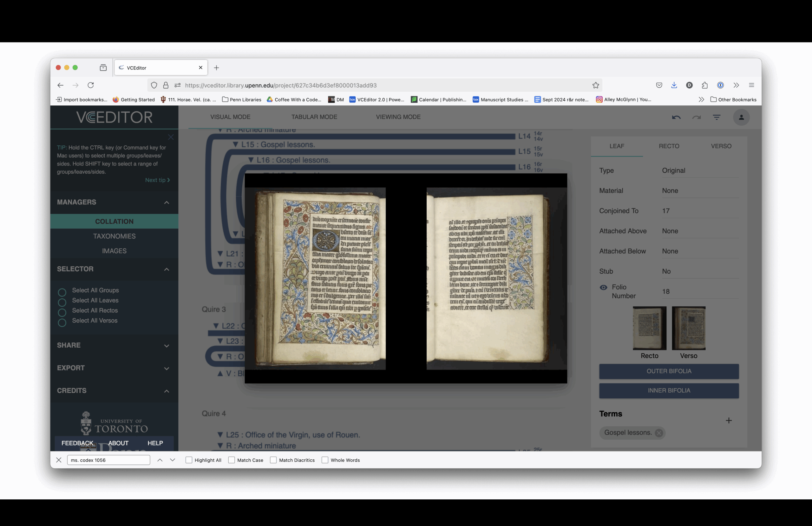812x526 pixels.
Task: Collapse leaf L15 Gospel lessons triangle
Action: coord(235,145)
